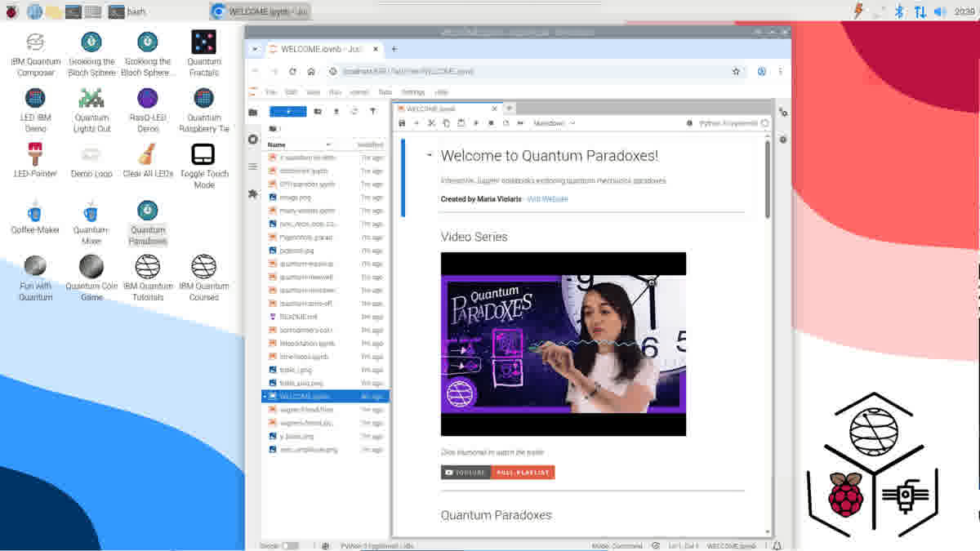This screenshot has width=980, height=551.
Task: Upload files in the file browser
Action: [x=336, y=111]
